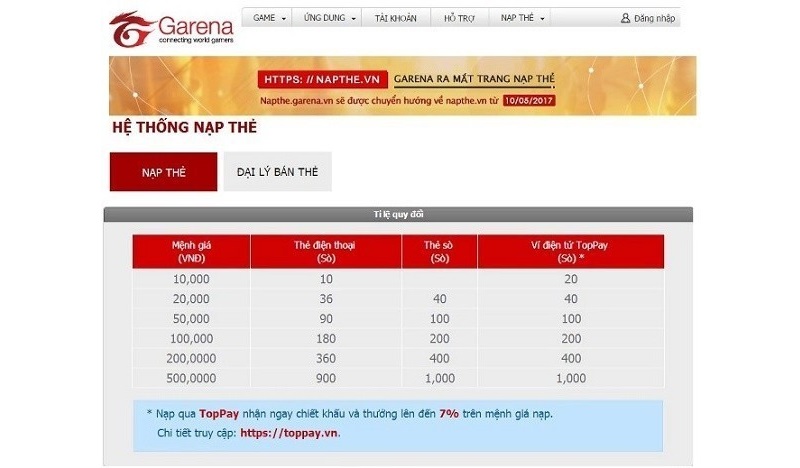Click the Garena dragon logo
This screenshot has width=800, height=468.
click(x=132, y=30)
